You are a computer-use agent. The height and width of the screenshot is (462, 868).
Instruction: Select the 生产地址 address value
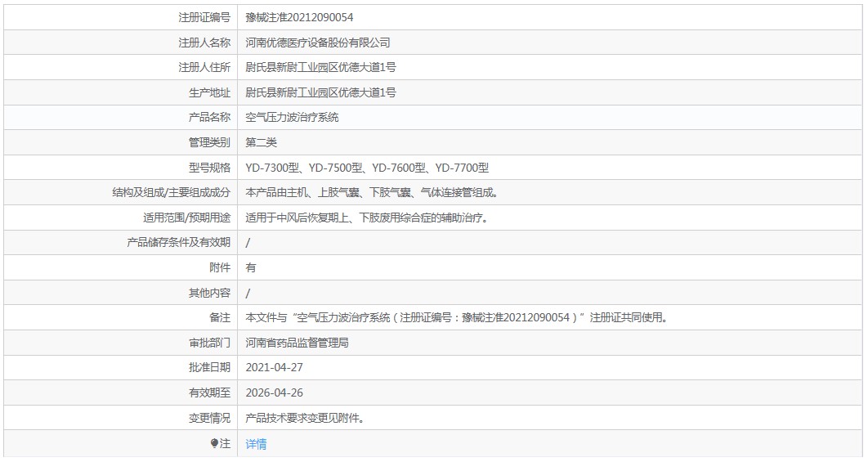coord(320,92)
